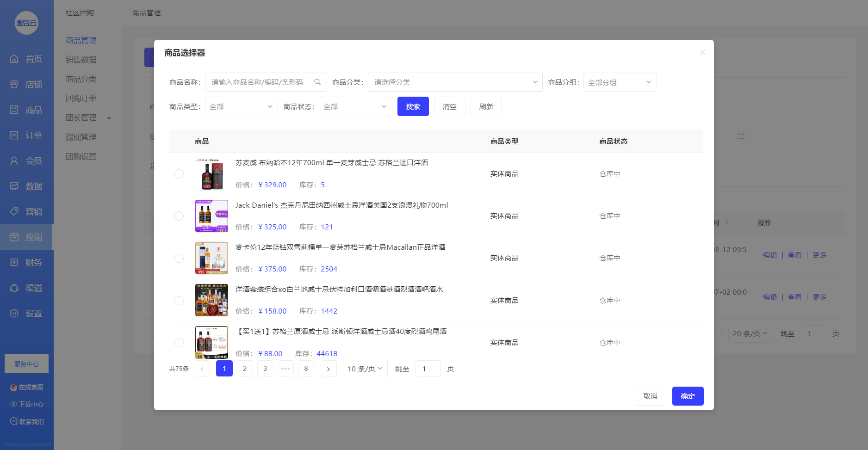
Task: Expand the 商品分组 group dropdown
Action: (x=620, y=82)
